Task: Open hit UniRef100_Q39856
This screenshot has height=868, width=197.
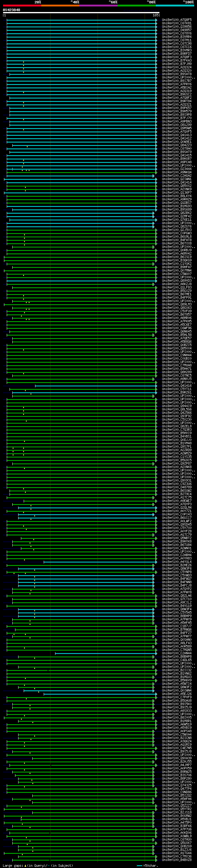Action: tap(177, 26)
